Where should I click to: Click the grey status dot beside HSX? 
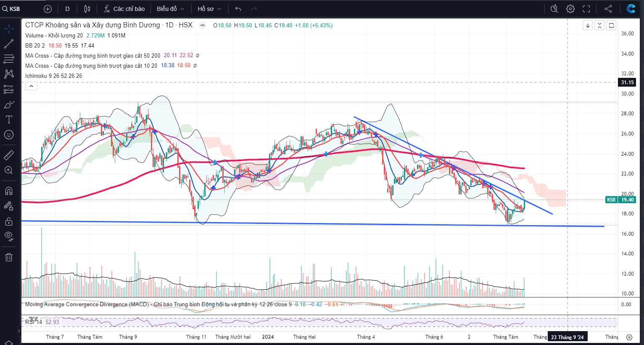(203, 25)
